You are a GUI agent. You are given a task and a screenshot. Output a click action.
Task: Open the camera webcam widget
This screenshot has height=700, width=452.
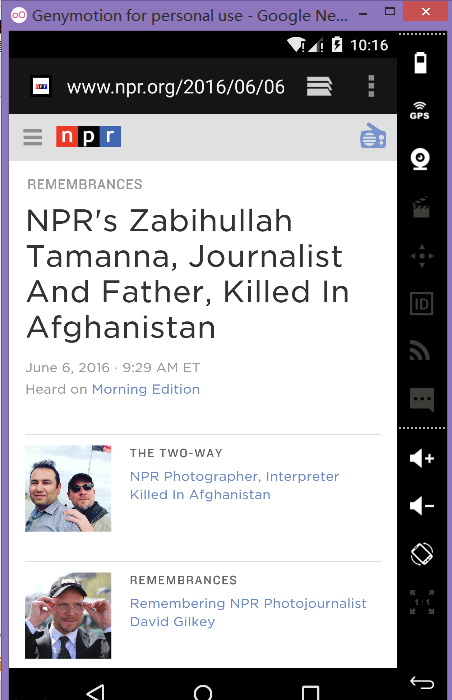pos(420,159)
